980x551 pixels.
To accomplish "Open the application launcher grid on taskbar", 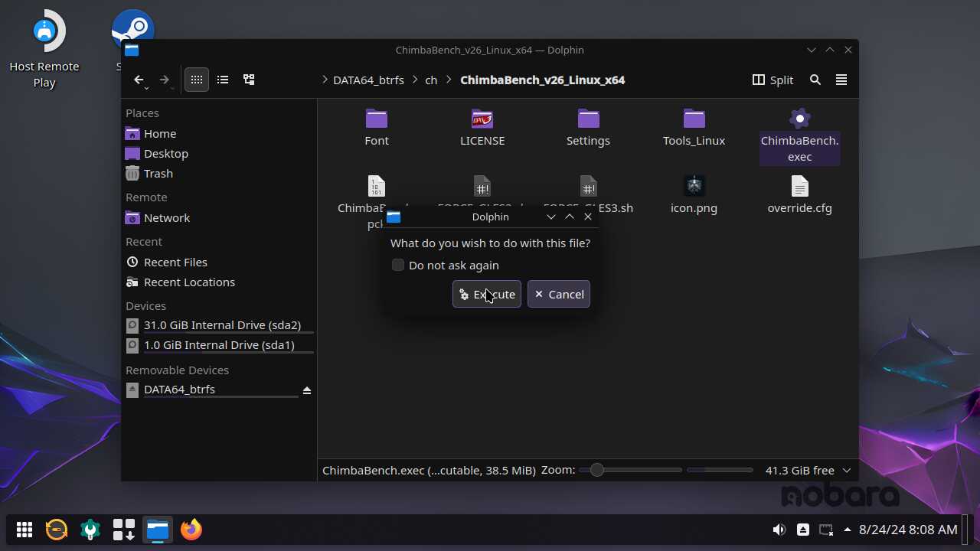I will click(x=24, y=530).
